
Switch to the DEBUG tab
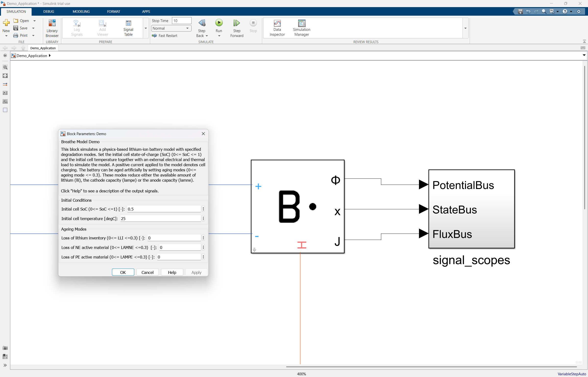[x=49, y=12]
